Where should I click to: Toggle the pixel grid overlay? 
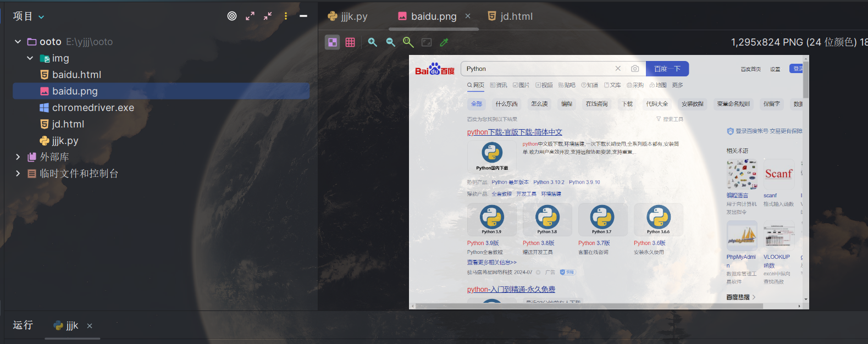[x=350, y=42]
